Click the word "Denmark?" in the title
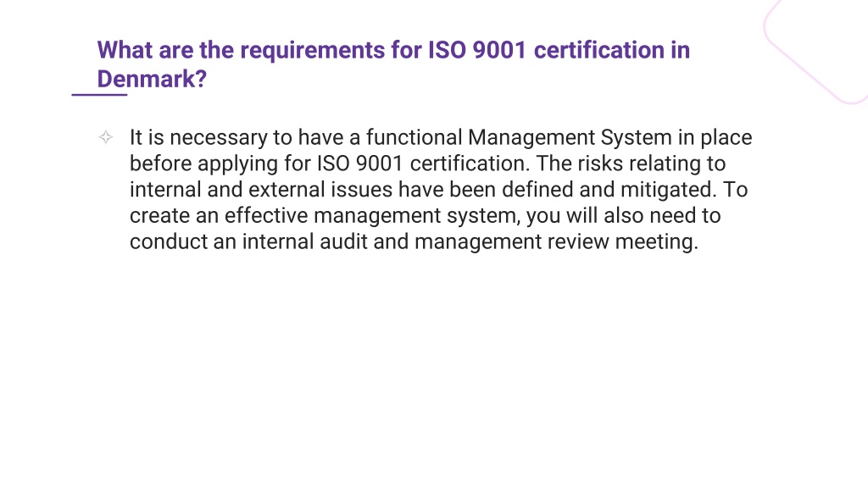 pyautogui.click(x=153, y=79)
